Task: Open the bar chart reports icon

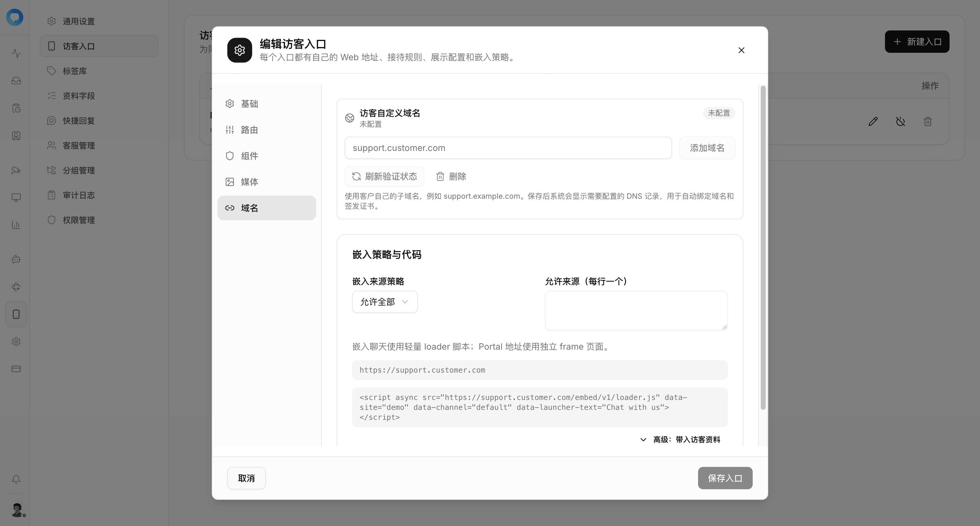Action: [x=16, y=225]
